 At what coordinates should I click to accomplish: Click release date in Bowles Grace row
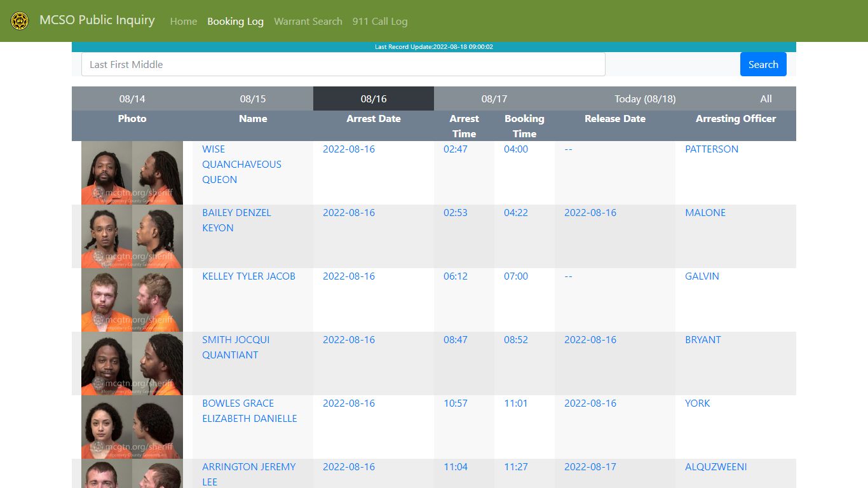tap(590, 403)
